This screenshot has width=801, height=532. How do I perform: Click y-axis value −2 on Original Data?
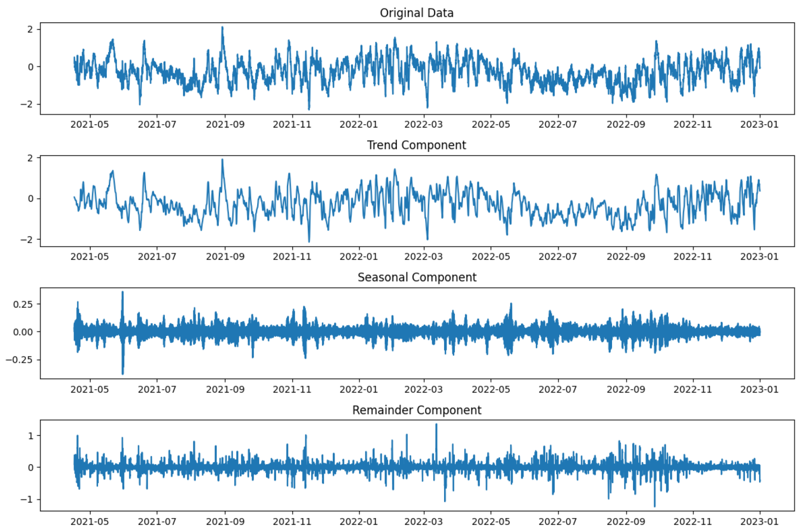[27, 104]
